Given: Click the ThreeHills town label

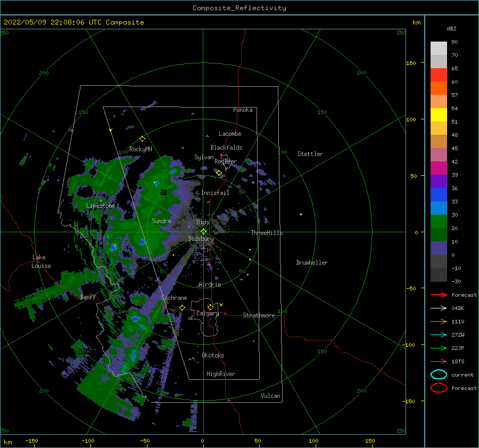Looking at the screenshot, I should (x=267, y=233).
